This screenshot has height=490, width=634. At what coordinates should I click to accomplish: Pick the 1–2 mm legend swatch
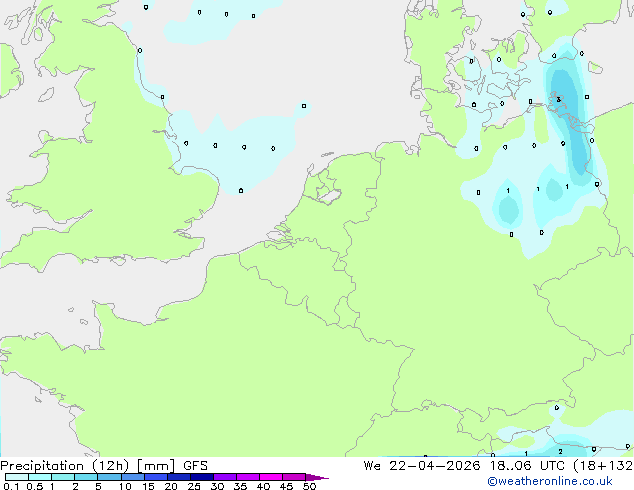[x=63, y=477]
